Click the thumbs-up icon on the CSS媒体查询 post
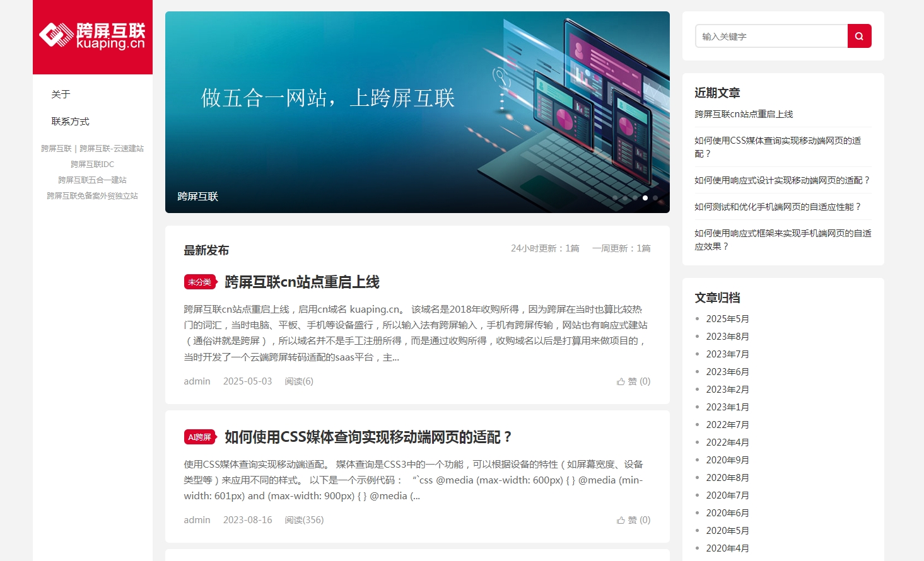The image size is (924, 561). click(621, 520)
